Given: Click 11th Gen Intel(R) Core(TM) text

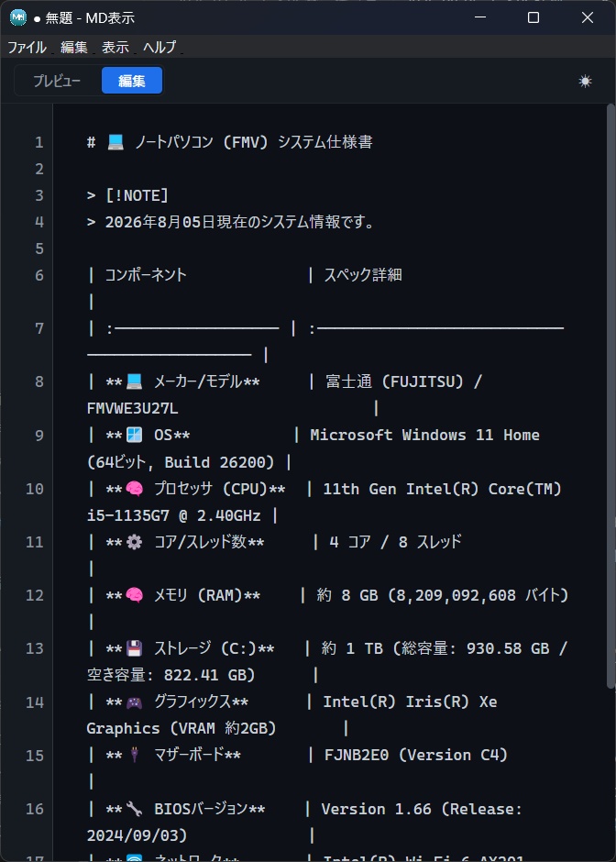Looking at the screenshot, I should [x=443, y=489].
